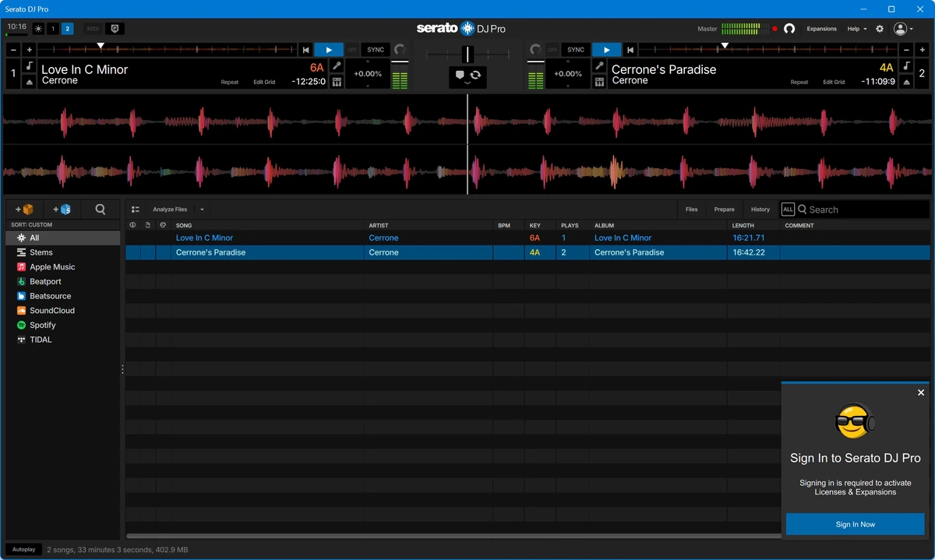Click the Analyze Files button
The image size is (935, 560).
pos(170,210)
